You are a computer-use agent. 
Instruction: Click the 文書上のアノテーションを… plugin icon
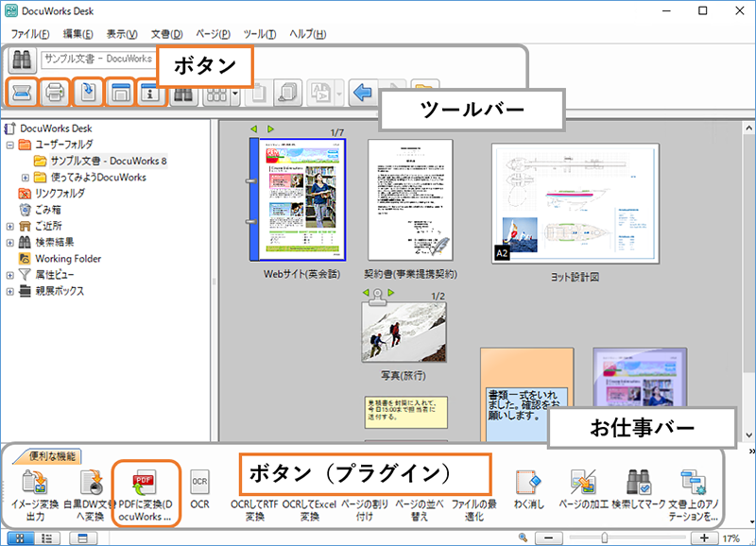[x=694, y=482]
